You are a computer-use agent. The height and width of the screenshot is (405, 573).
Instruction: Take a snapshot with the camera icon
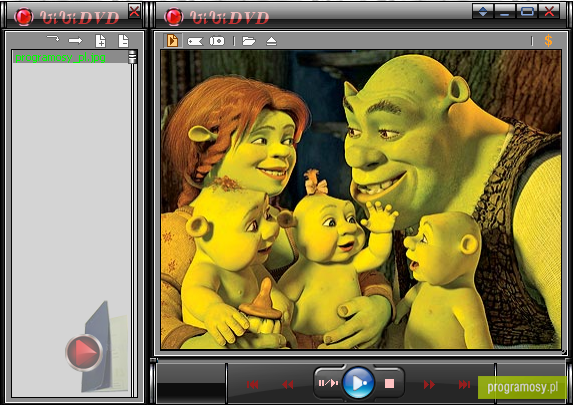pos(217,41)
